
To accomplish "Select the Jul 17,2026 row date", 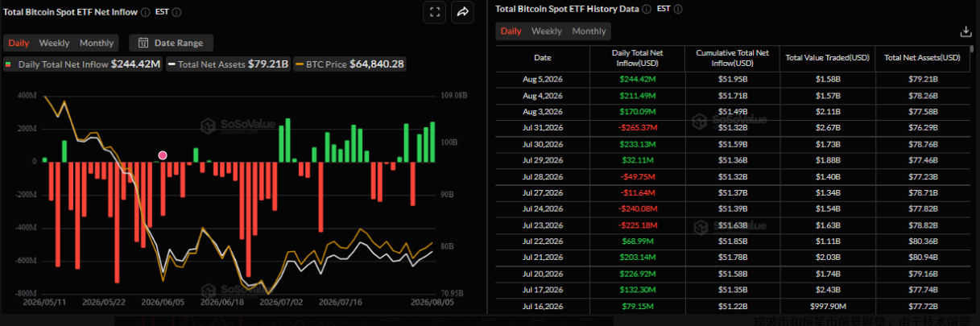I will pos(543,290).
